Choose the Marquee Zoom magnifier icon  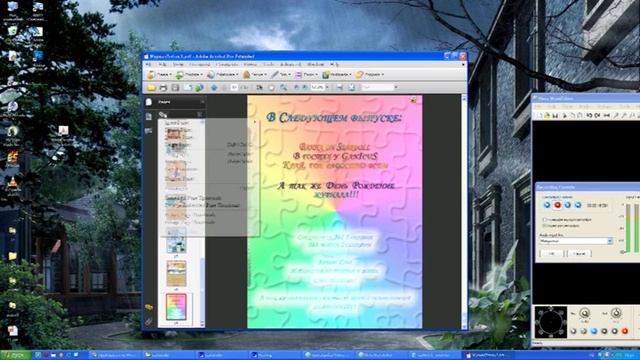(283, 87)
